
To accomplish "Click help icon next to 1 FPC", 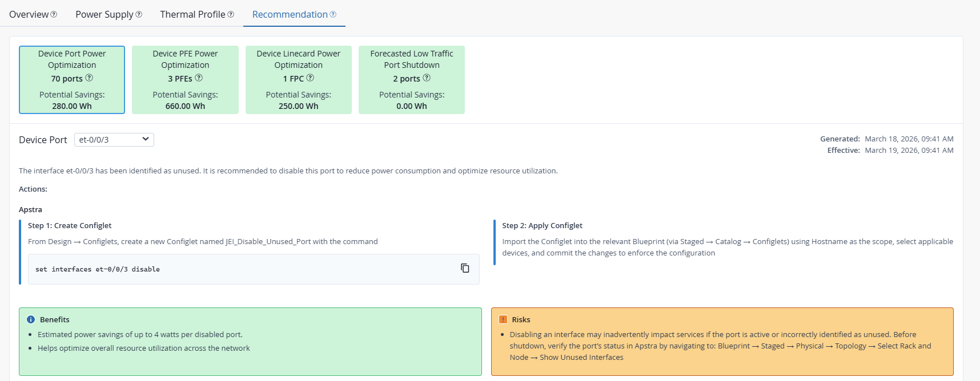I will coord(310,78).
